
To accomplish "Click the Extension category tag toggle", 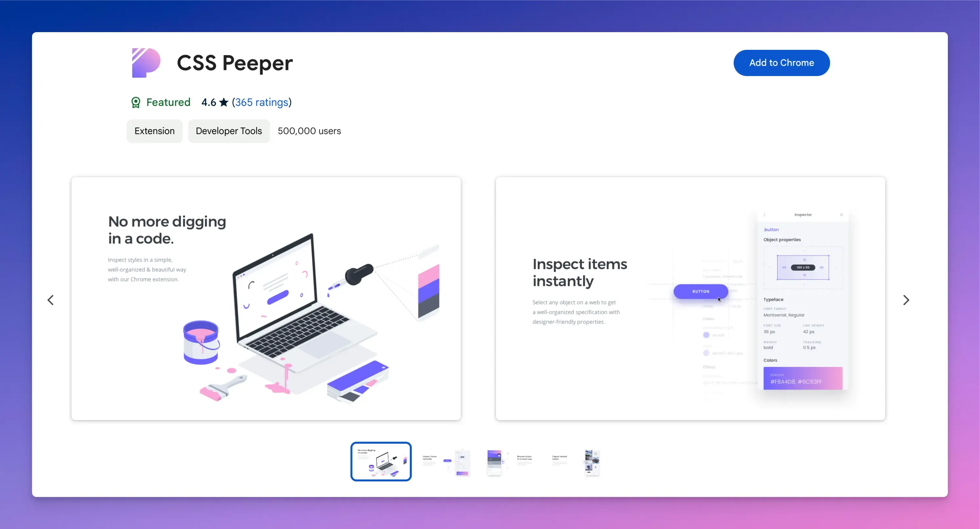I will pos(155,131).
